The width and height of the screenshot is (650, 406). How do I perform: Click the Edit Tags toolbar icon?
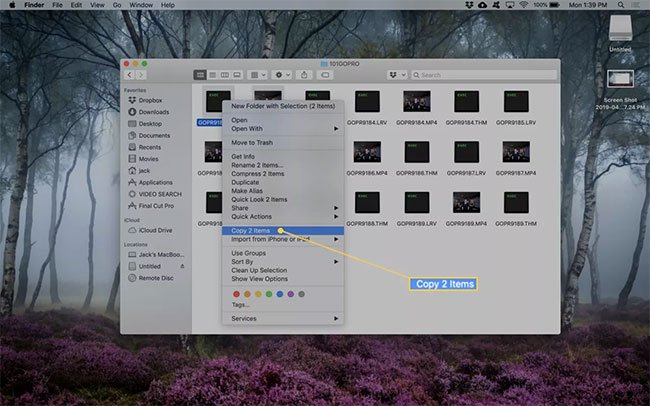click(x=325, y=75)
